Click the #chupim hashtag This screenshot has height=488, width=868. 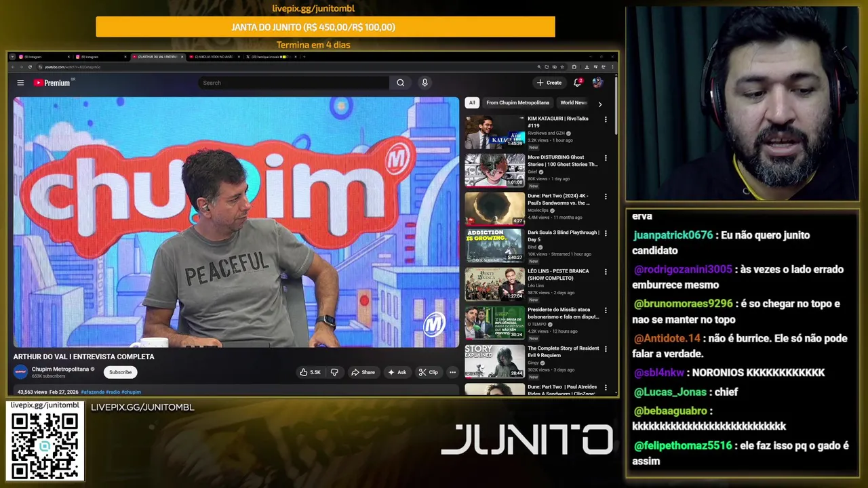click(131, 392)
